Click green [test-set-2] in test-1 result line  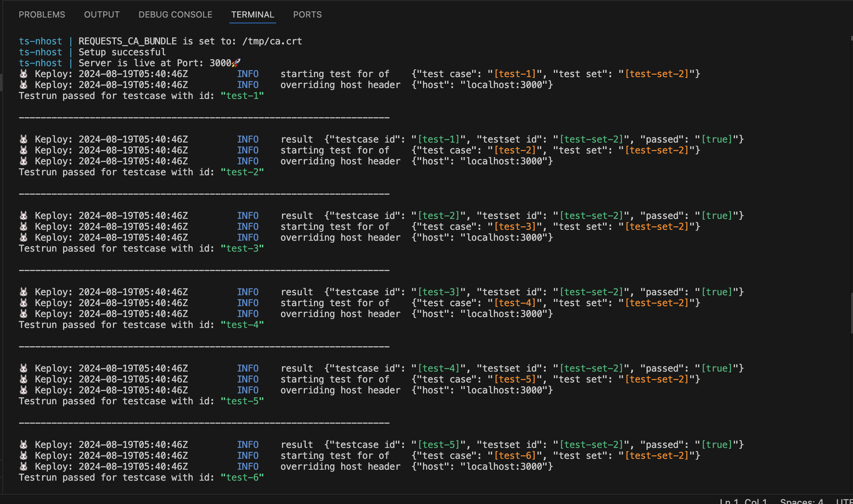(x=591, y=139)
